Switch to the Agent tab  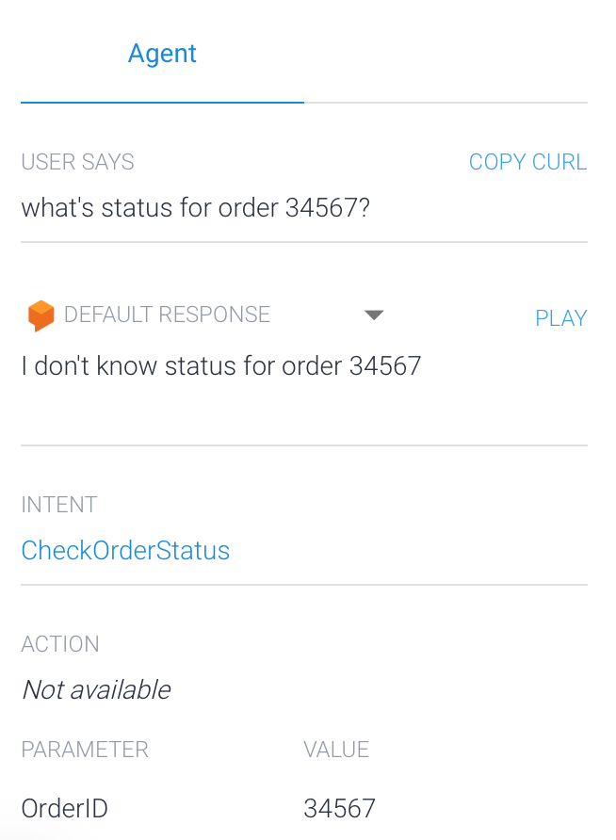[x=162, y=54]
